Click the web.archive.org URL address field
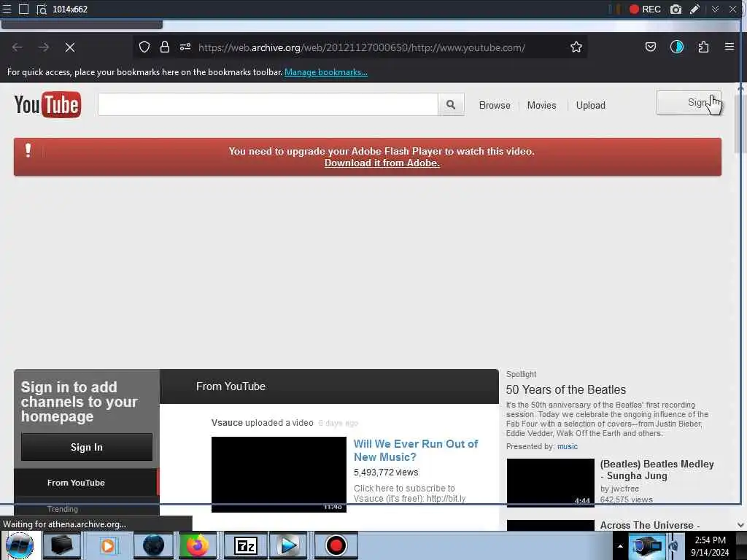Viewport: 747px width, 560px height. (362, 47)
